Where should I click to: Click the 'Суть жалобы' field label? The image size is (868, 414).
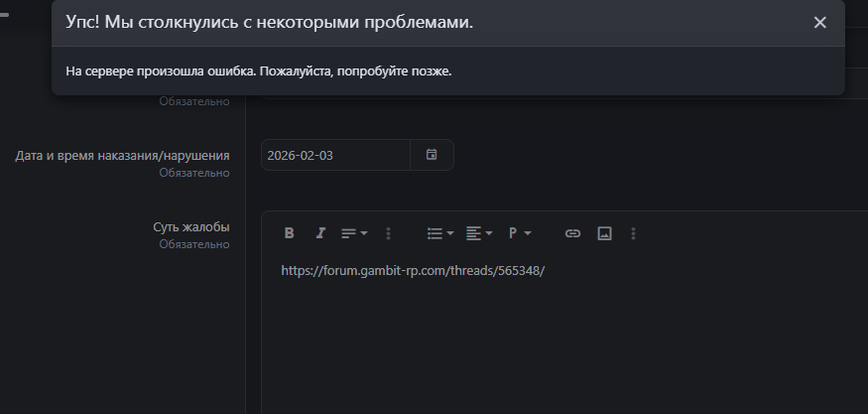pyautogui.click(x=190, y=227)
